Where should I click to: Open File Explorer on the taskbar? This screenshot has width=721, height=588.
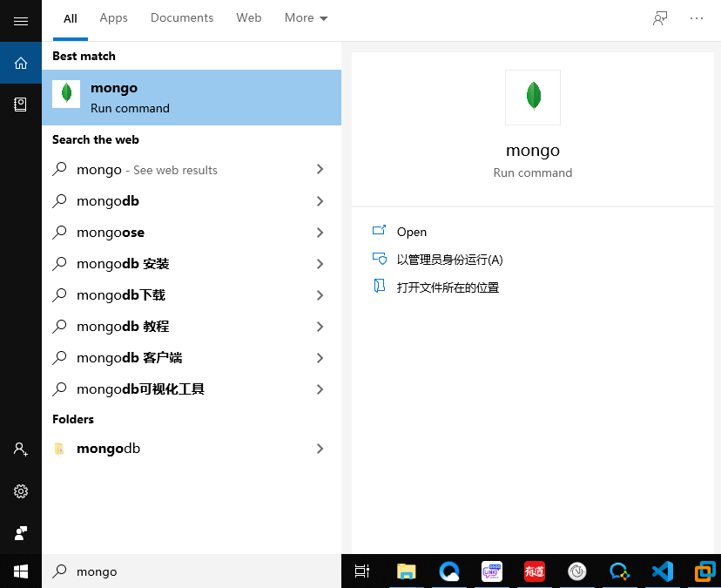coord(406,571)
